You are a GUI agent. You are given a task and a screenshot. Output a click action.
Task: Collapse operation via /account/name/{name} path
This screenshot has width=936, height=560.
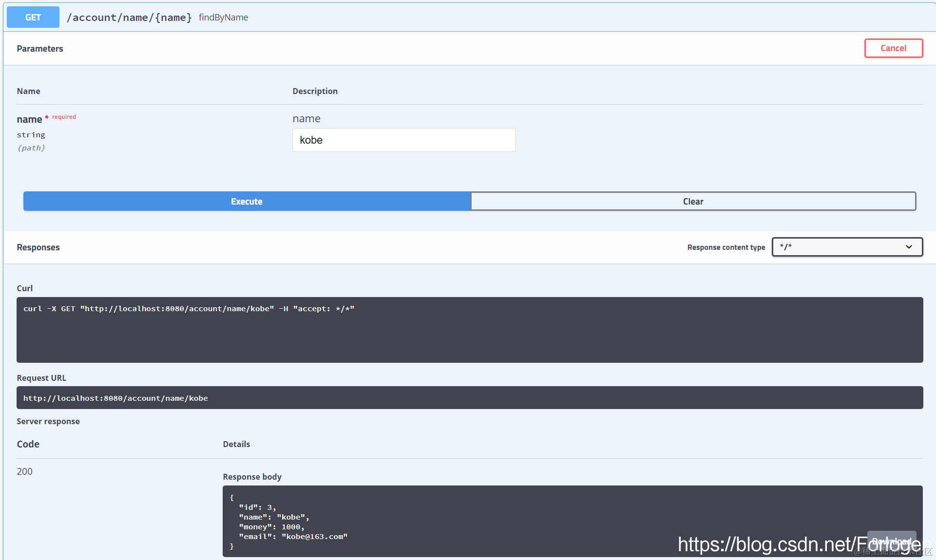pos(129,18)
